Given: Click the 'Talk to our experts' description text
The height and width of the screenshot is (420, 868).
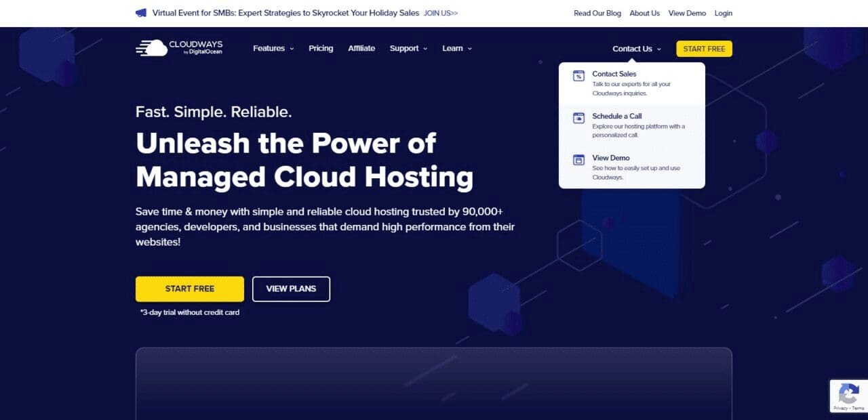Looking at the screenshot, I should point(631,89).
